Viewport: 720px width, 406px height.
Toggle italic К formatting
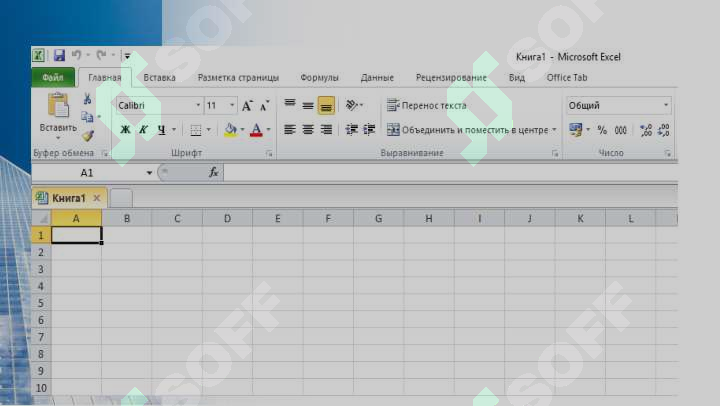tap(143, 130)
